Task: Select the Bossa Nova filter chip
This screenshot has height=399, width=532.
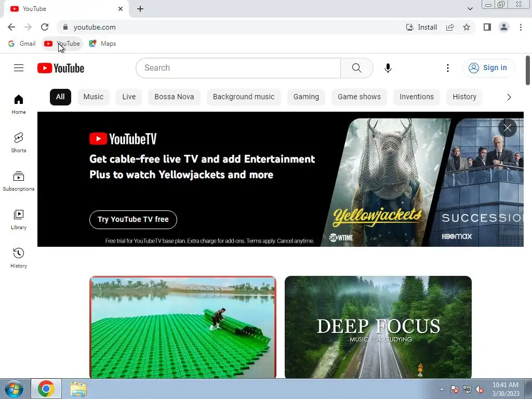Action: (x=174, y=97)
